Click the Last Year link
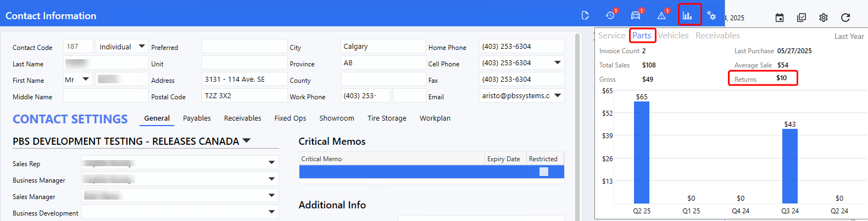868x221 pixels. pos(849,36)
